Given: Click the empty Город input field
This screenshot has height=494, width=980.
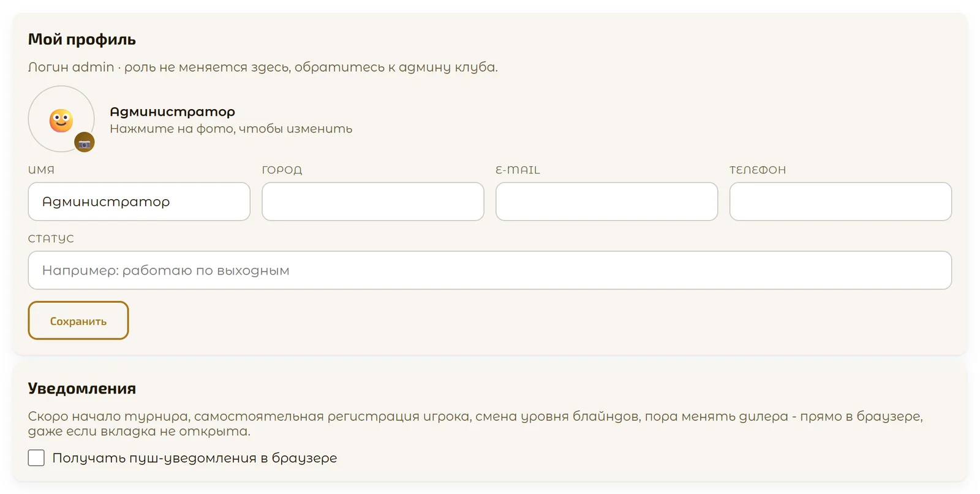Looking at the screenshot, I should [x=373, y=202].
